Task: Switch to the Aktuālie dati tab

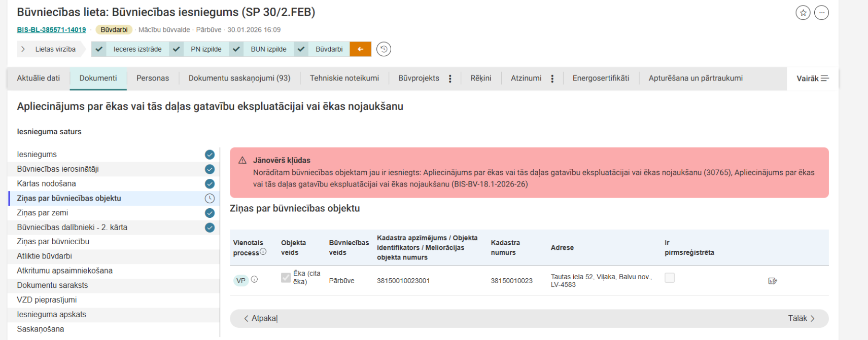Action: tap(39, 78)
